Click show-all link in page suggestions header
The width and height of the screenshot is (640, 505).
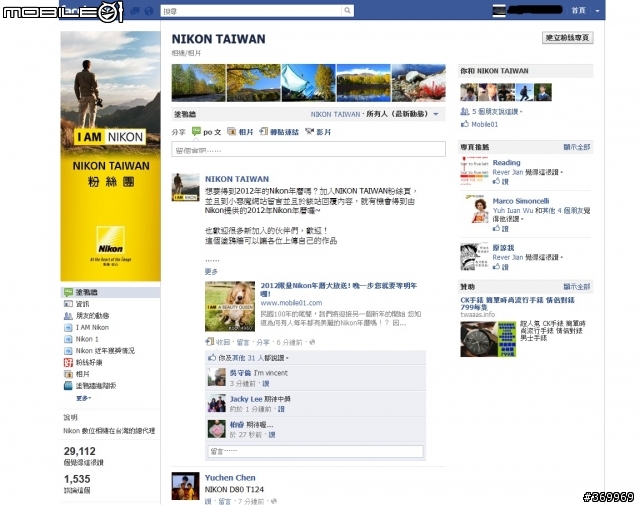click(577, 147)
